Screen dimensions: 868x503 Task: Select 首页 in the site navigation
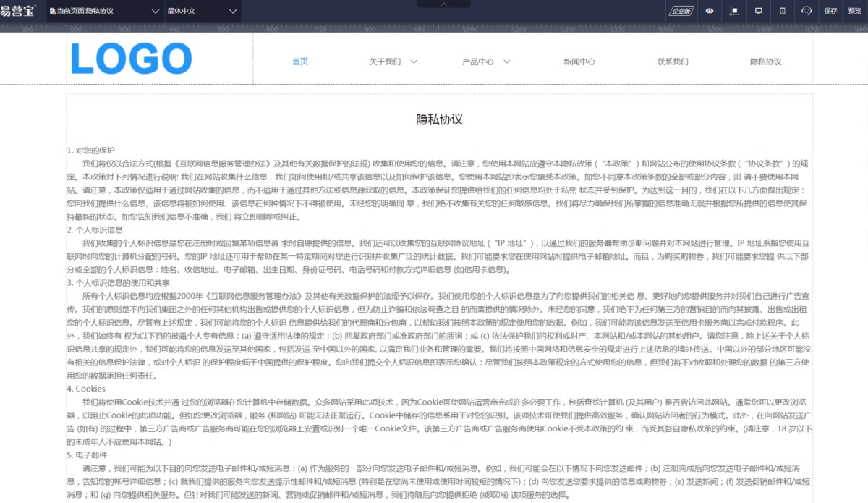pos(300,62)
